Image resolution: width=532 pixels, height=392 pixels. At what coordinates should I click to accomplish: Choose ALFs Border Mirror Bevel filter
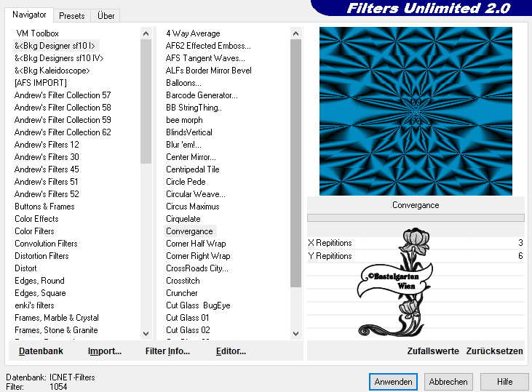pyautogui.click(x=208, y=71)
